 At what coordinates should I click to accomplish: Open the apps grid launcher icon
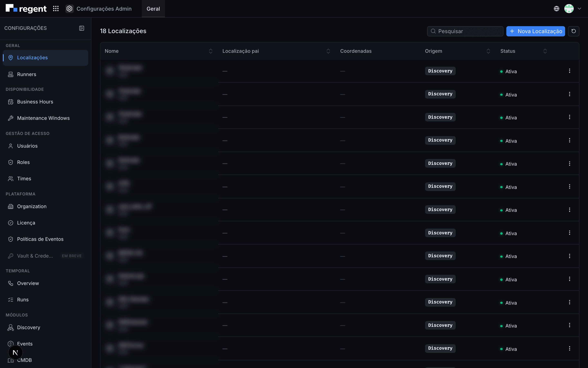(x=56, y=9)
